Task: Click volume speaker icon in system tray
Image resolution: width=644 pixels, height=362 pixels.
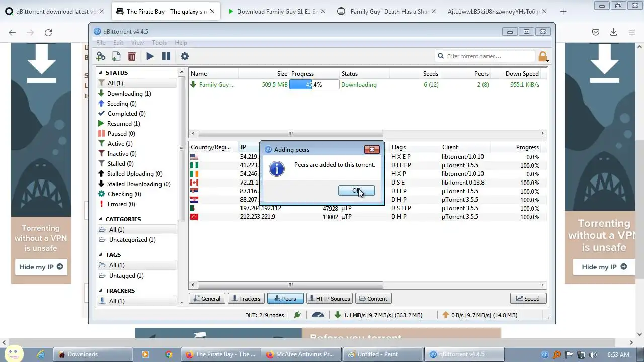Action: 592,354
